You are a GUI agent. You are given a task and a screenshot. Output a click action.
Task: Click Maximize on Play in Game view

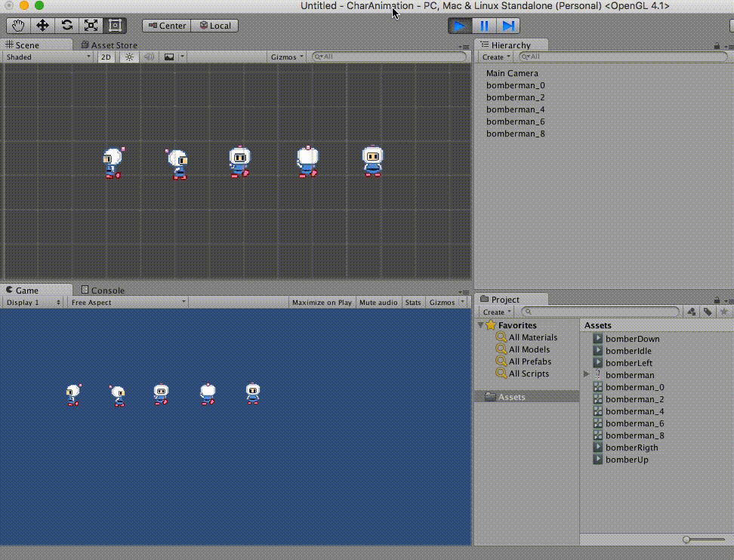(x=321, y=301)
